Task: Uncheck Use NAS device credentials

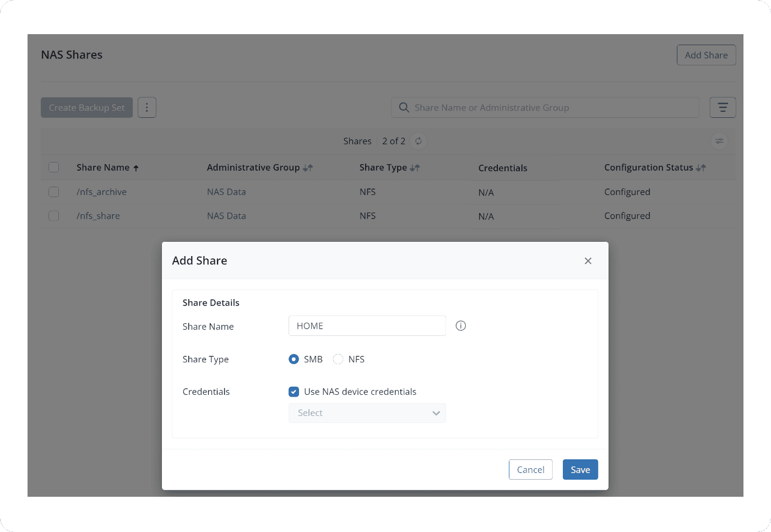Action: coord(294,392)
